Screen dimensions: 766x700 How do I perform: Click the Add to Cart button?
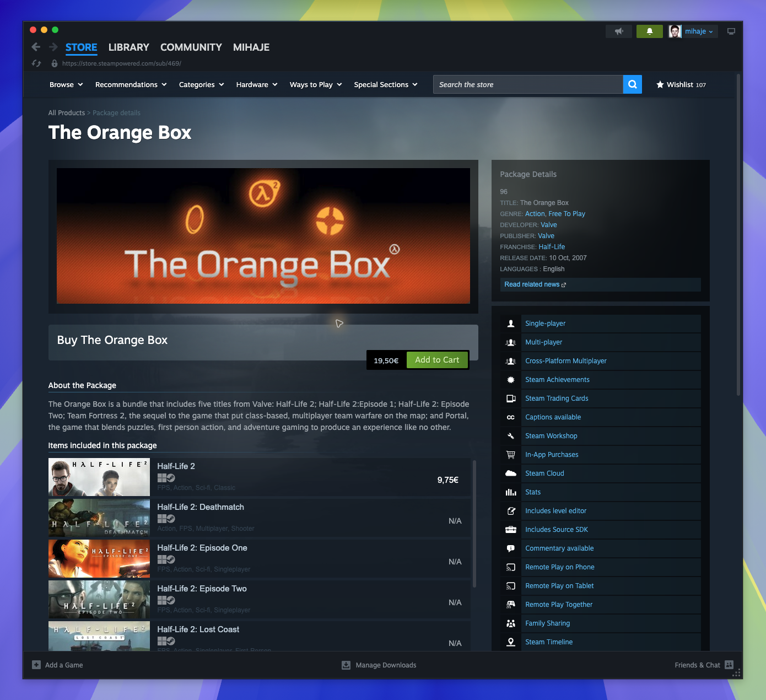point(437,360)
